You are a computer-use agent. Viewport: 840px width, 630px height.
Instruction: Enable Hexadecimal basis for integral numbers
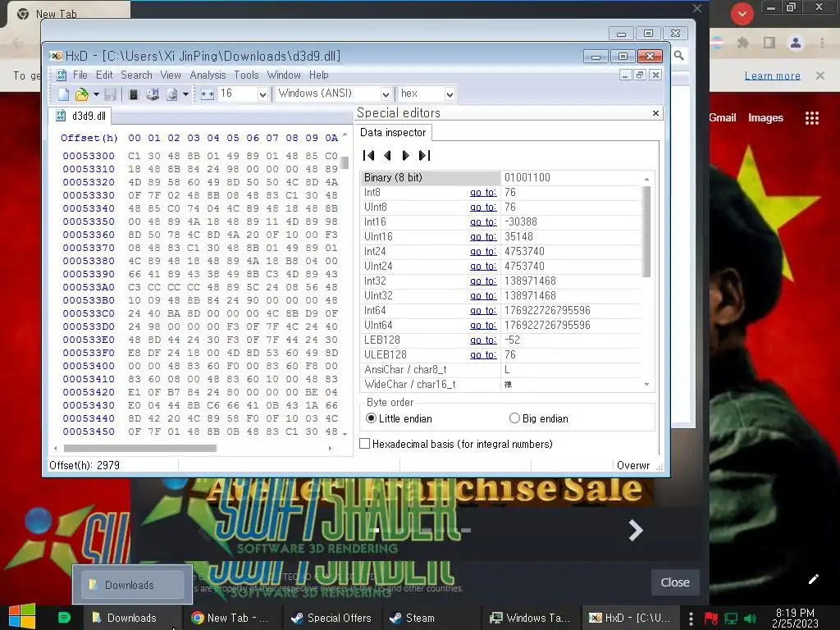456,444
